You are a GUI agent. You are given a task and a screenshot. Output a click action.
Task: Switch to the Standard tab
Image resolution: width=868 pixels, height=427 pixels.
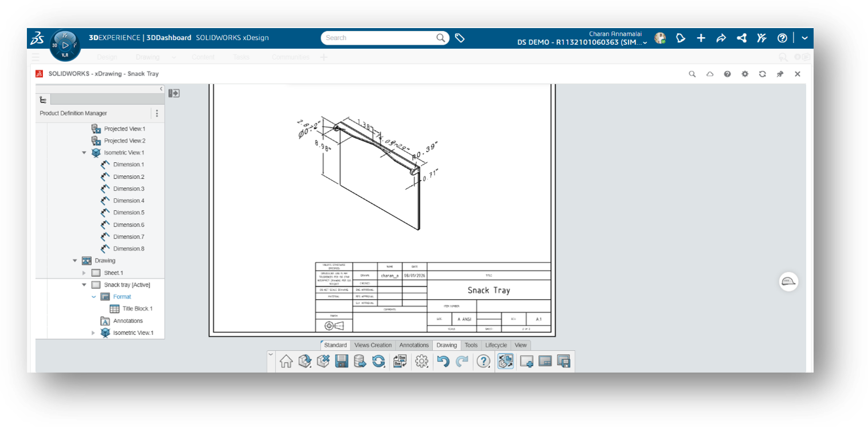pos(335,345)
